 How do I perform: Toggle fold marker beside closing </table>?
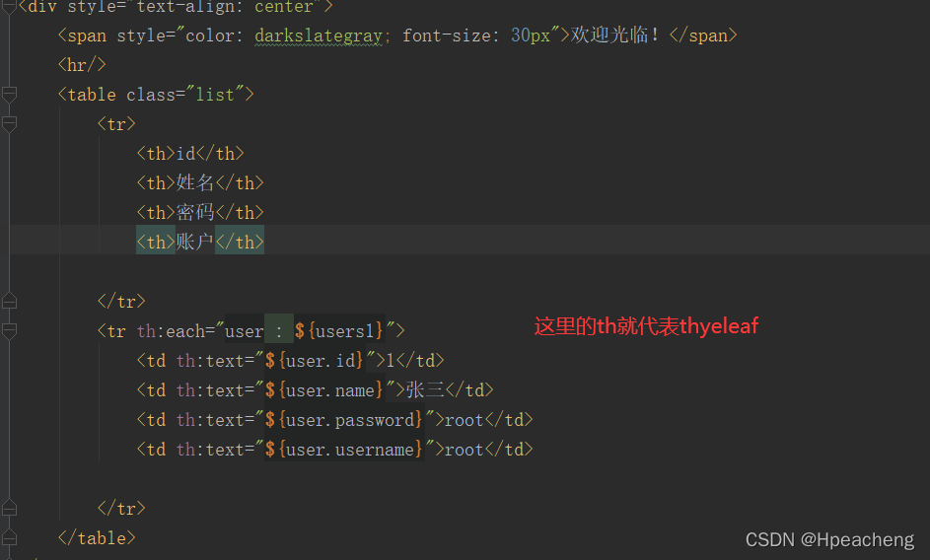9,538
